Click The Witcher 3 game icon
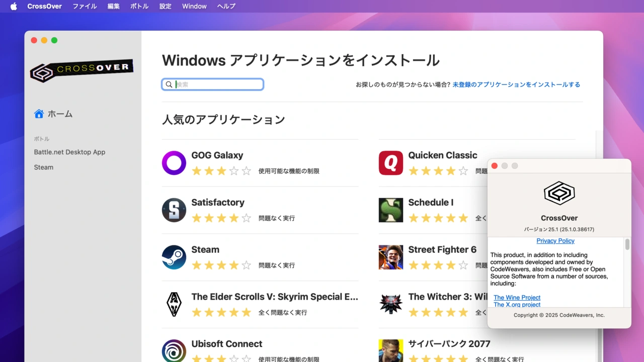The width and height of the screenshot is (644, 362). 391,304
